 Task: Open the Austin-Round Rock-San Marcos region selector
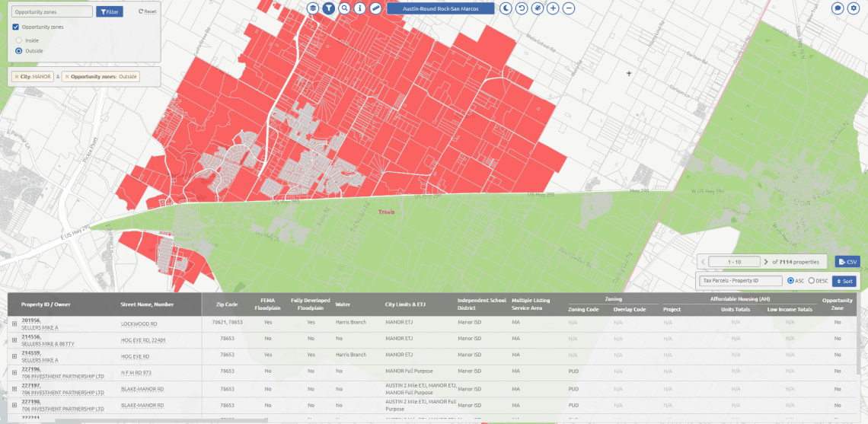coord(440,8)
